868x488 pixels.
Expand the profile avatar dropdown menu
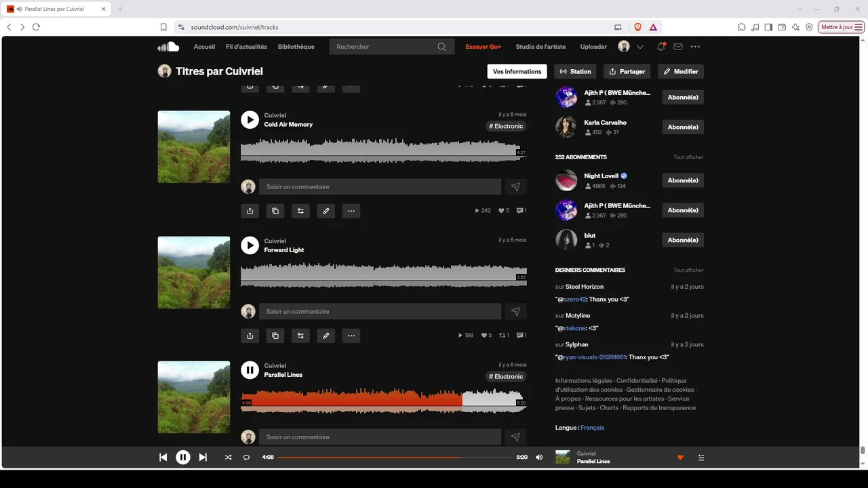(639, 47)
